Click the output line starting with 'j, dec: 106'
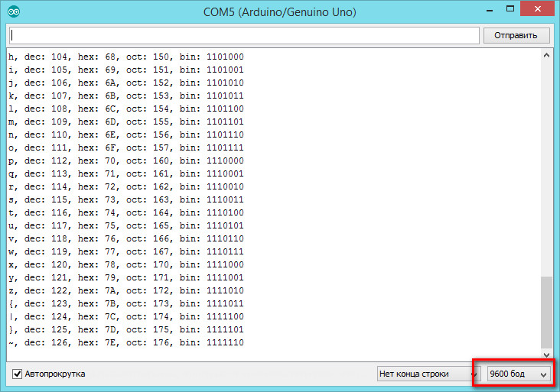Image resolution: width=560 pixels, height=392 pixels. tap(126, 83)
